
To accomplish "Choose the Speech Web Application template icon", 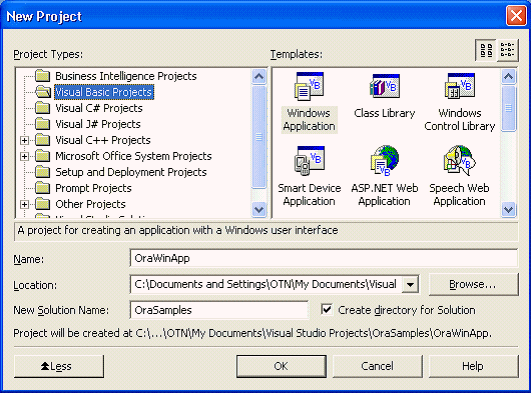I will coord(460,161).
